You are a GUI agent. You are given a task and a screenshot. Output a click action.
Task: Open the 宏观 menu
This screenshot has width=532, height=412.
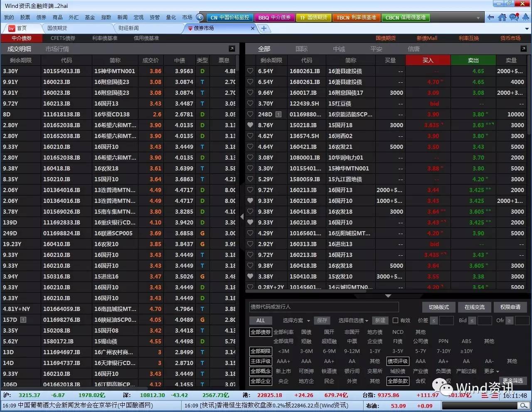(138, 17)
